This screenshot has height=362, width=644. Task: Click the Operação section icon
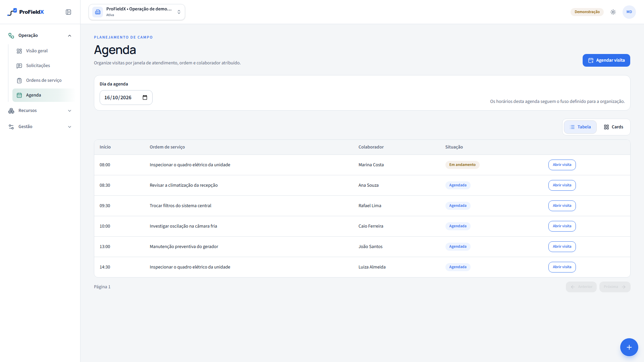(x=11, y=36)
